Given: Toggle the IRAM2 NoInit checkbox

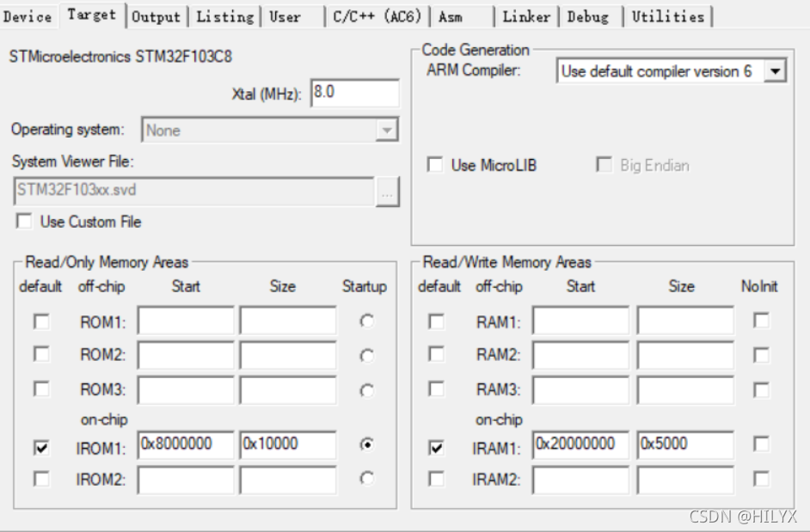Looking at the screenshot, I should pyautogui.click(x=762, y=479).
